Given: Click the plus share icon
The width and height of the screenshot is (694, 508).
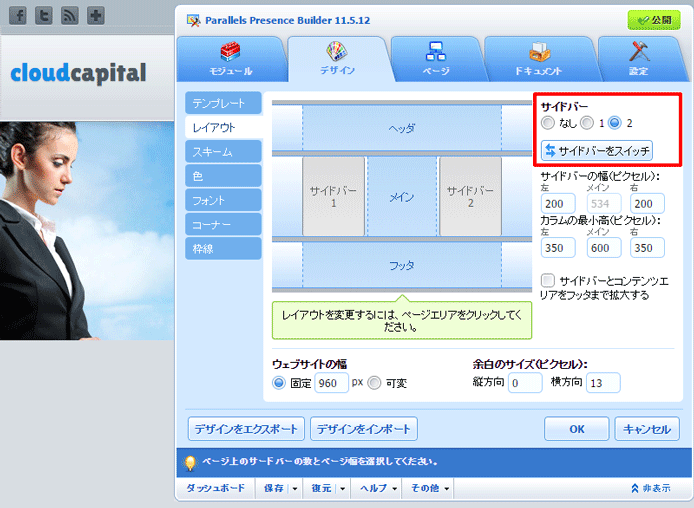Looking at the screenshot, I should (x=95, y=16).
